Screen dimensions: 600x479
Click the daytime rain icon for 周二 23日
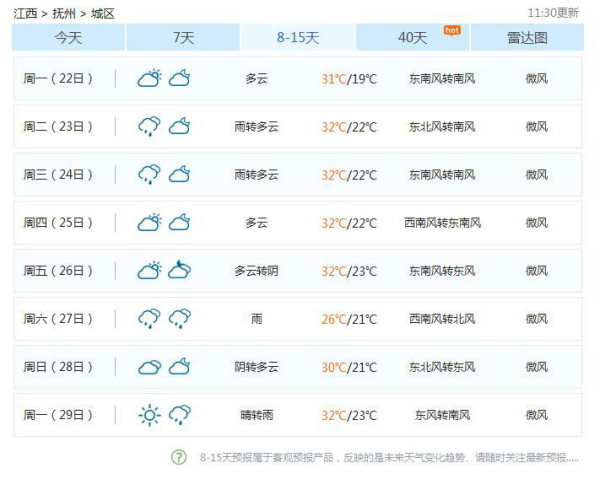(x=150, y=126)
